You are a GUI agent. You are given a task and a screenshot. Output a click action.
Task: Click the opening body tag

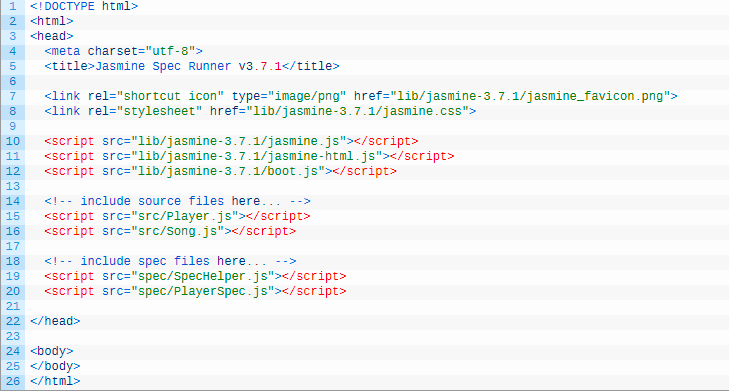tap(52, 351)
